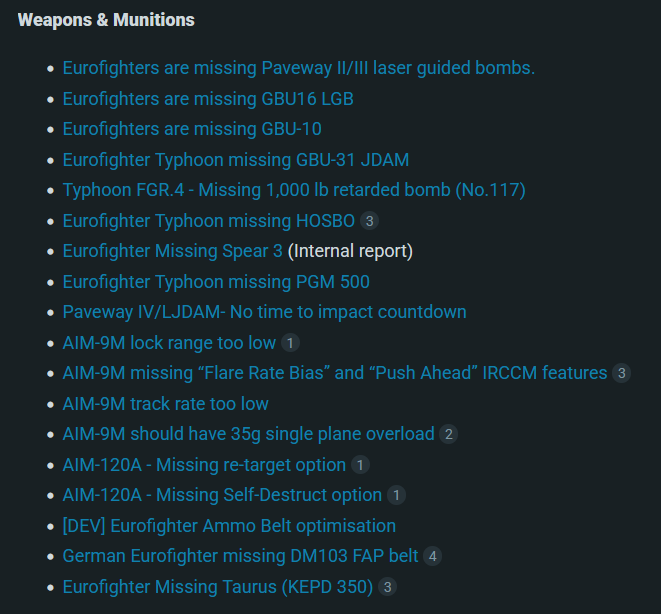Open Typhoon FGR.4 retarded bomb report
Image resolution: width=661 pixels, height=614 pixels.
293,190
